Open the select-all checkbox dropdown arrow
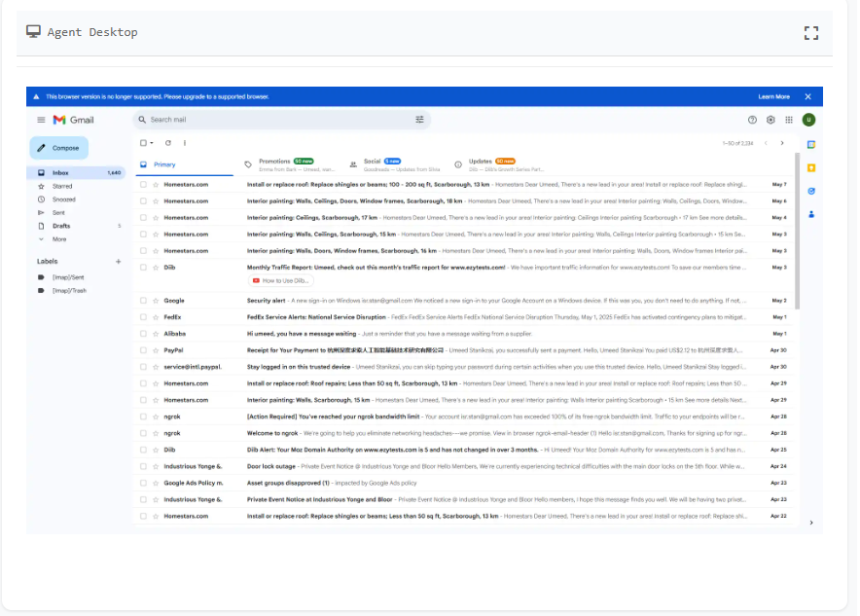This screenshot has width=860, height=616. tap(152, 143)
